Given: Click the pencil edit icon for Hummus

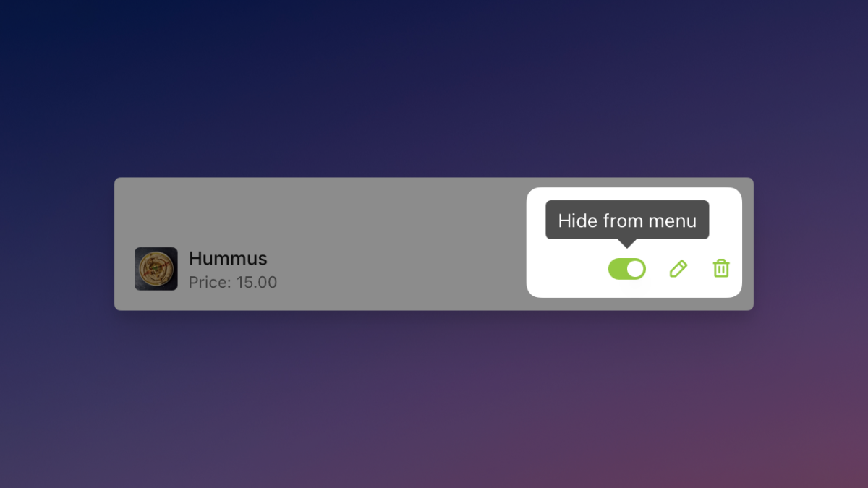Looking at the screenshot, I should pyautogui.click(x=678, y=269).
